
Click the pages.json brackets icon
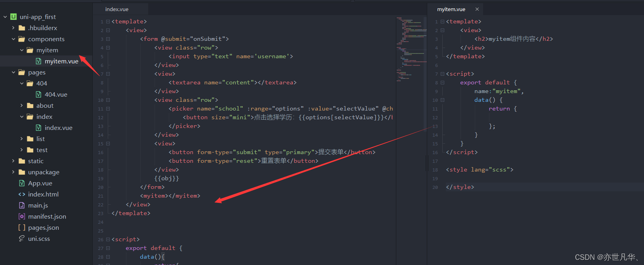22,227
